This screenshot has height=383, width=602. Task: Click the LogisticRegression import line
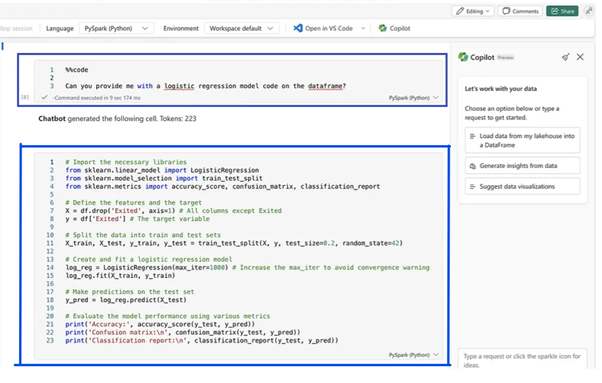coord(162,170)
